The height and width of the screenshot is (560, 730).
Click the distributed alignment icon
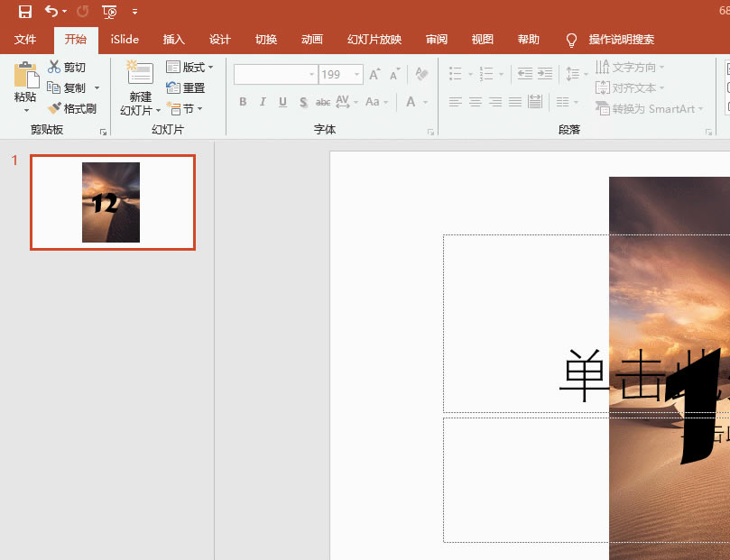pos(535,102)
